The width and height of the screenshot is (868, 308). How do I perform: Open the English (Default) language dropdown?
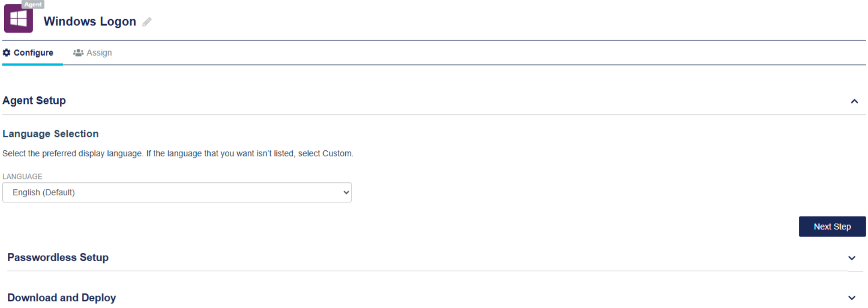[176, 192]
